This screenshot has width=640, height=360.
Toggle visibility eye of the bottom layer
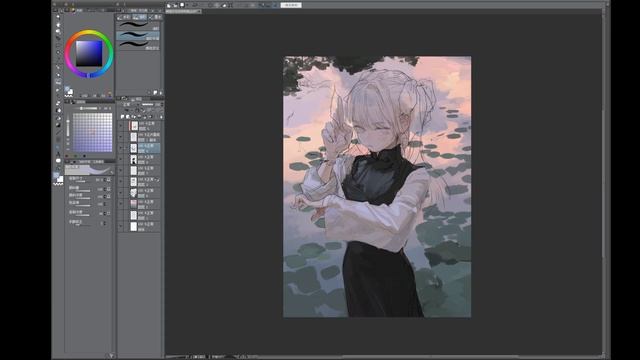point(121,226)
